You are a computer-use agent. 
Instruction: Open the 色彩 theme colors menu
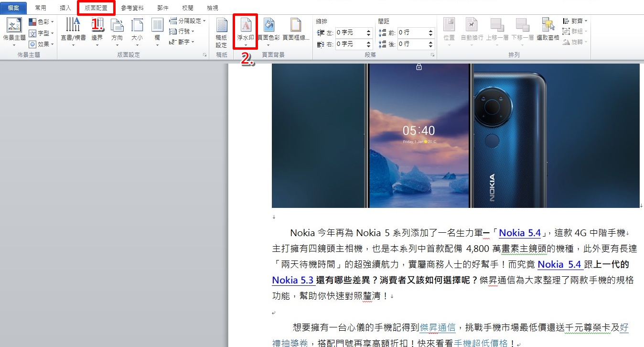(41, 22)
